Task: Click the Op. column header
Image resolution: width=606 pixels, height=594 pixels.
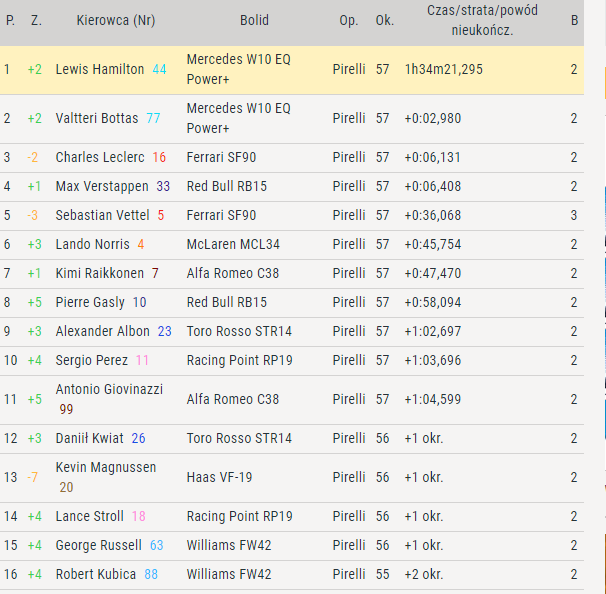Action: click(349, 21)
